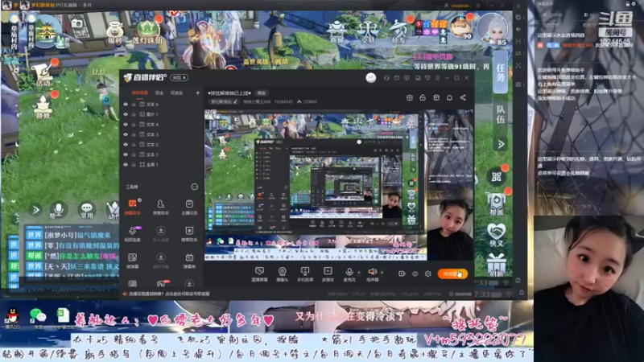
Task: Click the streaming problem help link in status bar
Action: point(169,294)
